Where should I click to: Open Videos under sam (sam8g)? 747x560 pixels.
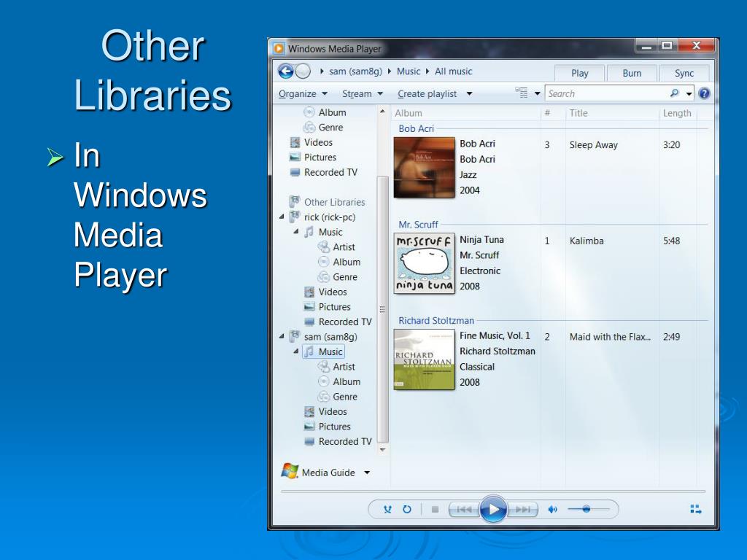pyautogui.click(x=325, y=411)
